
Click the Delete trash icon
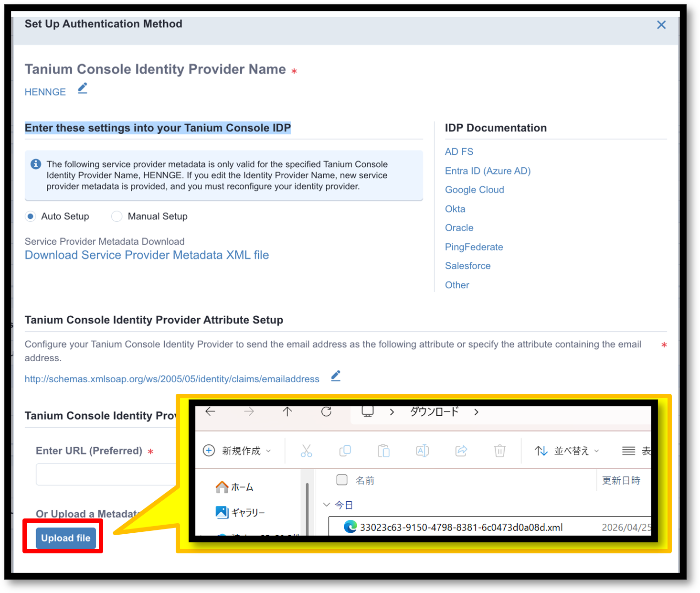click(499, 451)
